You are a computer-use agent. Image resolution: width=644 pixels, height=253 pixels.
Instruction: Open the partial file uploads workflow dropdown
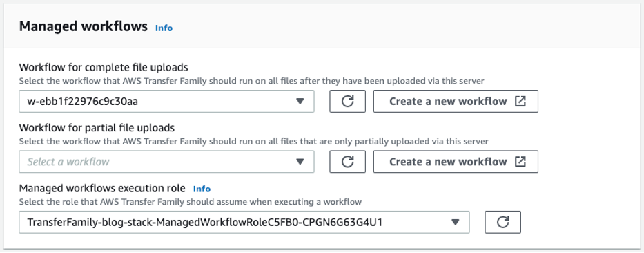(x=166, y=162)
